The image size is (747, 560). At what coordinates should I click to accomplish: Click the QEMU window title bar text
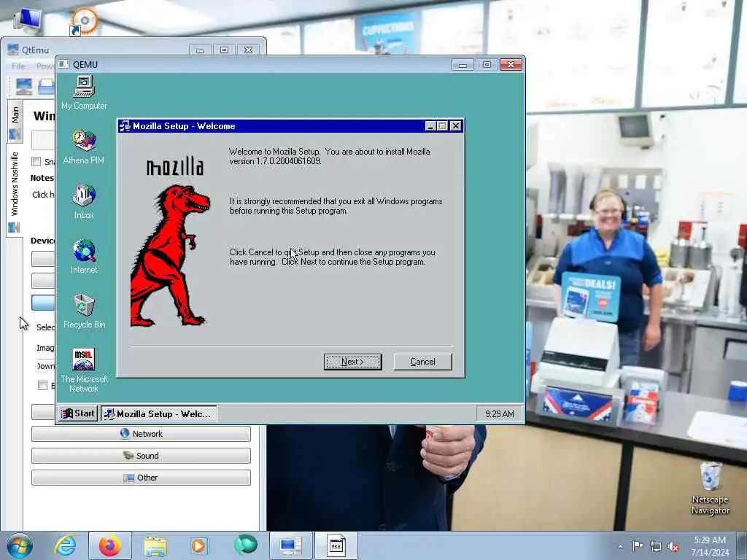[85, 65]
